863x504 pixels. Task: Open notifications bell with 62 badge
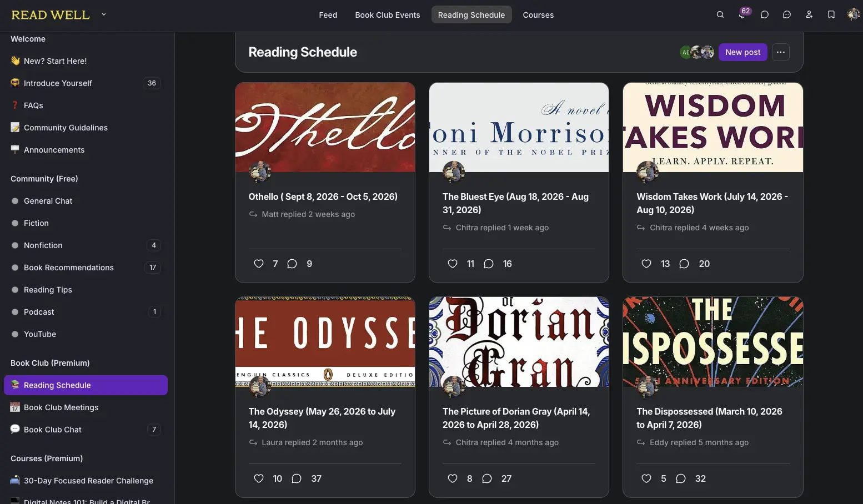pos(742,14)
